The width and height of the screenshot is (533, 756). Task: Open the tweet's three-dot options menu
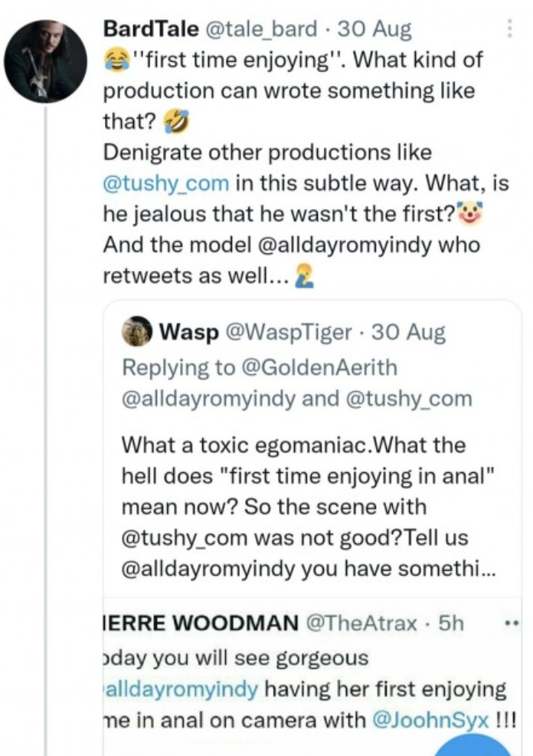[x=508, y=29]
